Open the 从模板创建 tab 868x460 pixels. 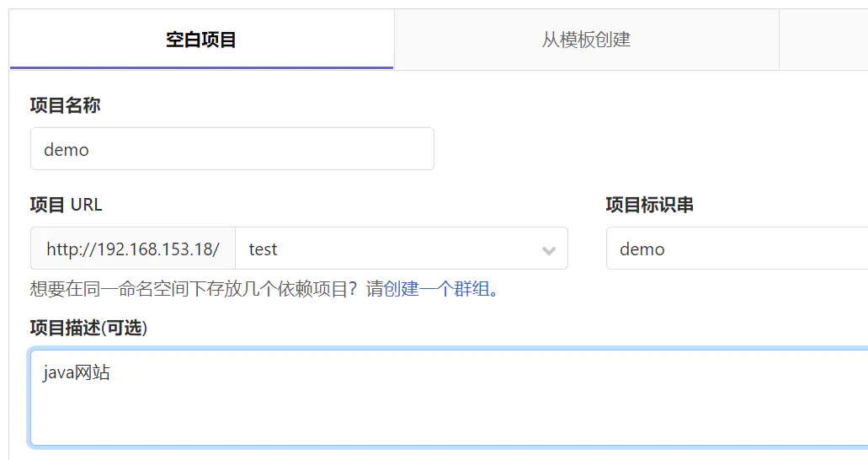(x=586, y=40)
